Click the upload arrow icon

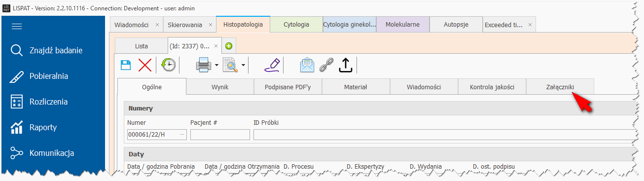click(x=346, y=65)
